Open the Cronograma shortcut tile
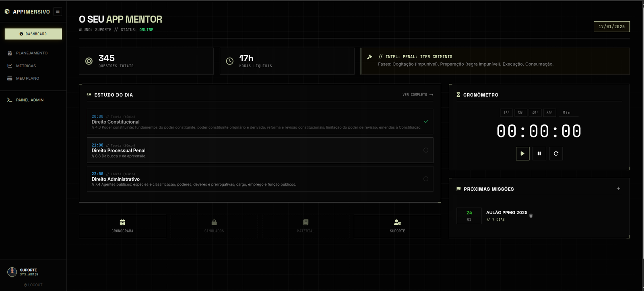The height and width of the screenshot is (291, 644). pyautogui.click(x=122, y=226)
